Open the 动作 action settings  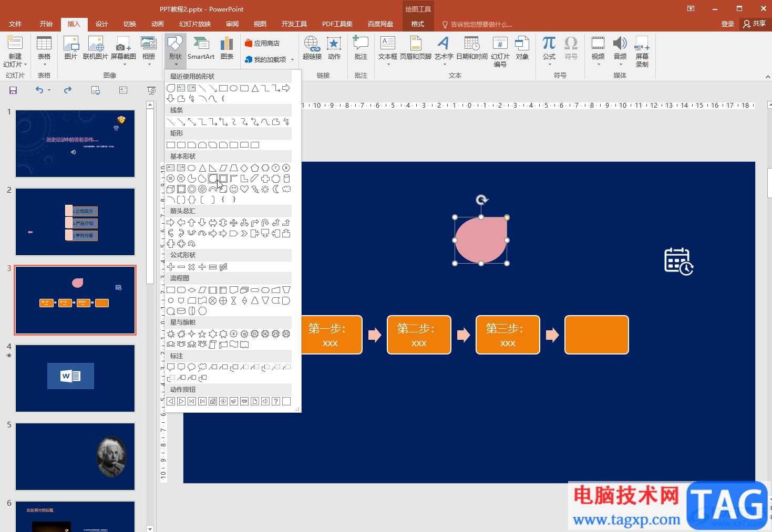(x=334, y=48)
